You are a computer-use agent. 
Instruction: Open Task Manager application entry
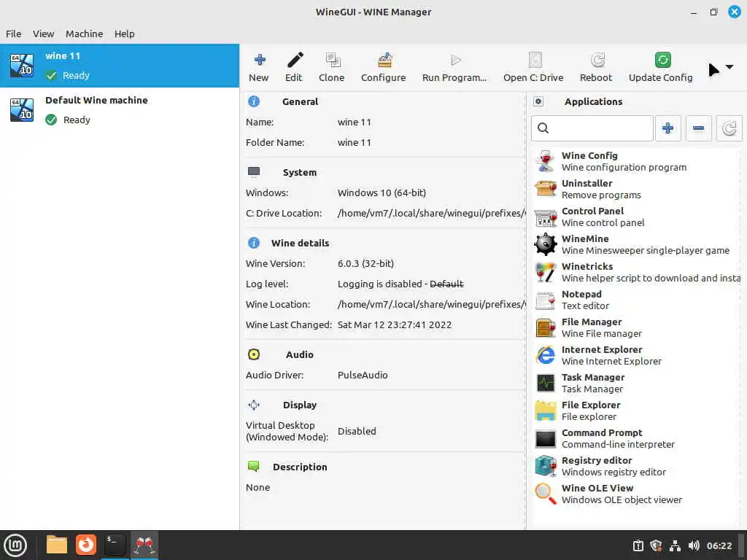[636, 383]
